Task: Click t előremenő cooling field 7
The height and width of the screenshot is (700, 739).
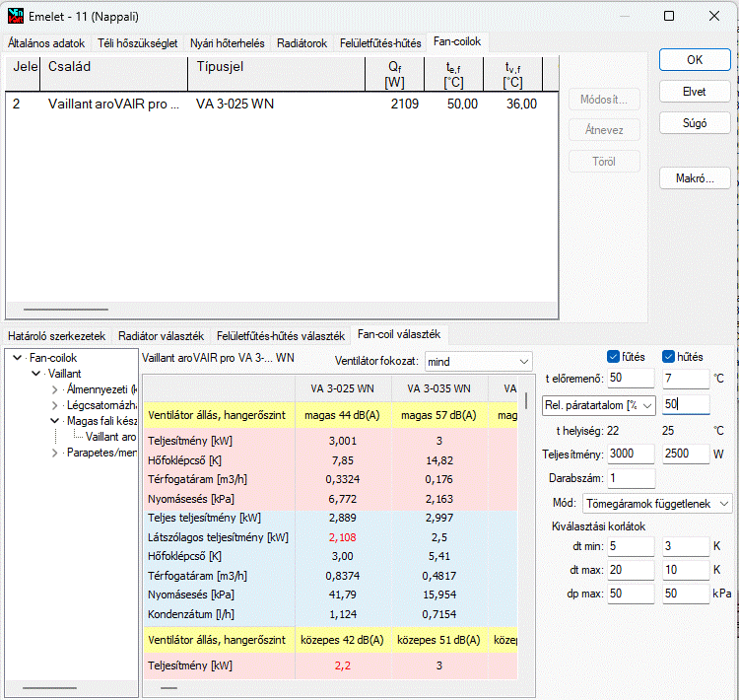Action: coord(686,379)
